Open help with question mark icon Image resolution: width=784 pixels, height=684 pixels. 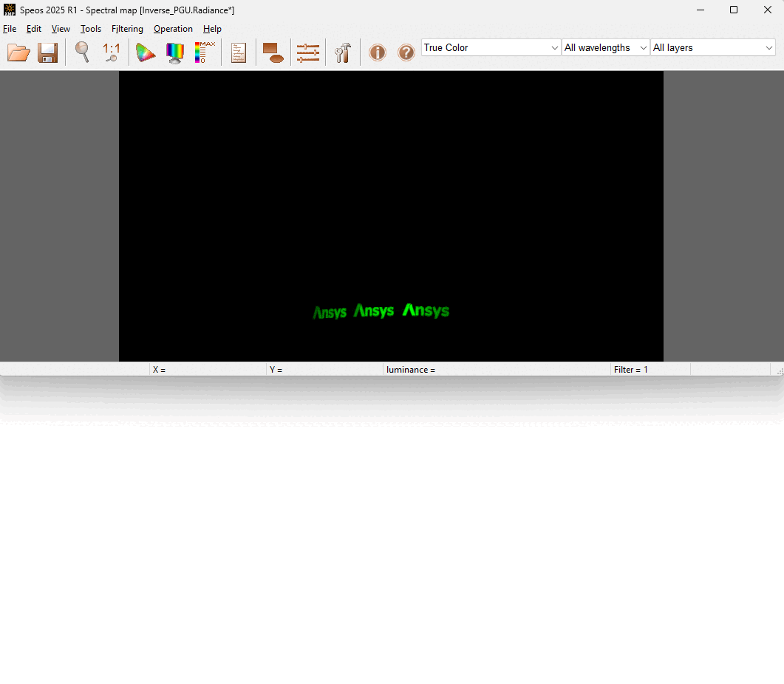pos(406,53)
